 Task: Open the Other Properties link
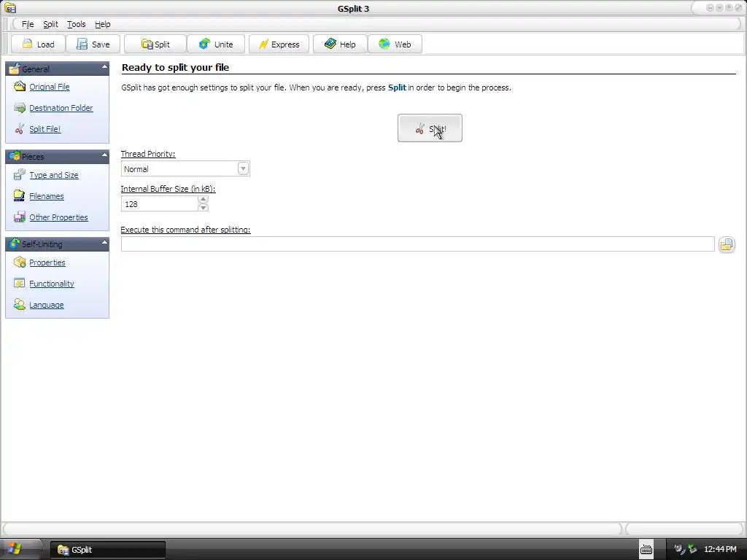click(58, 217)
